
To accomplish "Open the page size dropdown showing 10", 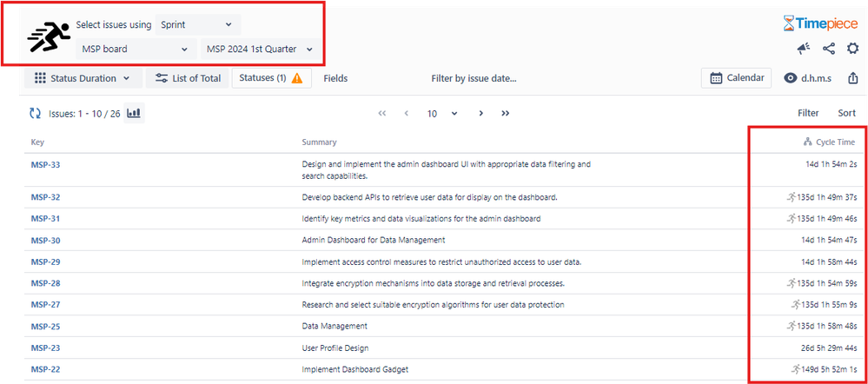I will pyautogui.click(x=442, y=114).
